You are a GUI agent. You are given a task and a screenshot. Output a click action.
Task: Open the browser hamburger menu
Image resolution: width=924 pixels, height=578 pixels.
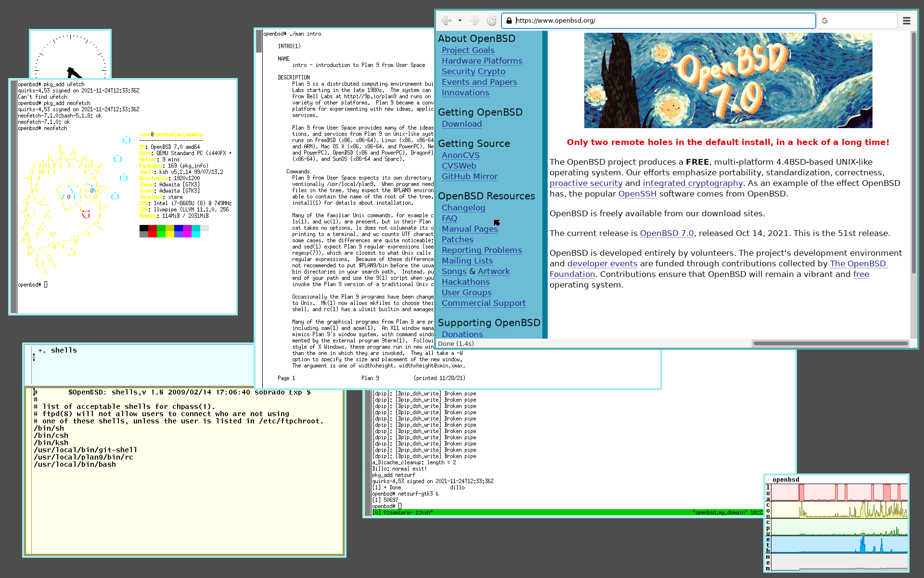coord(907,21)
